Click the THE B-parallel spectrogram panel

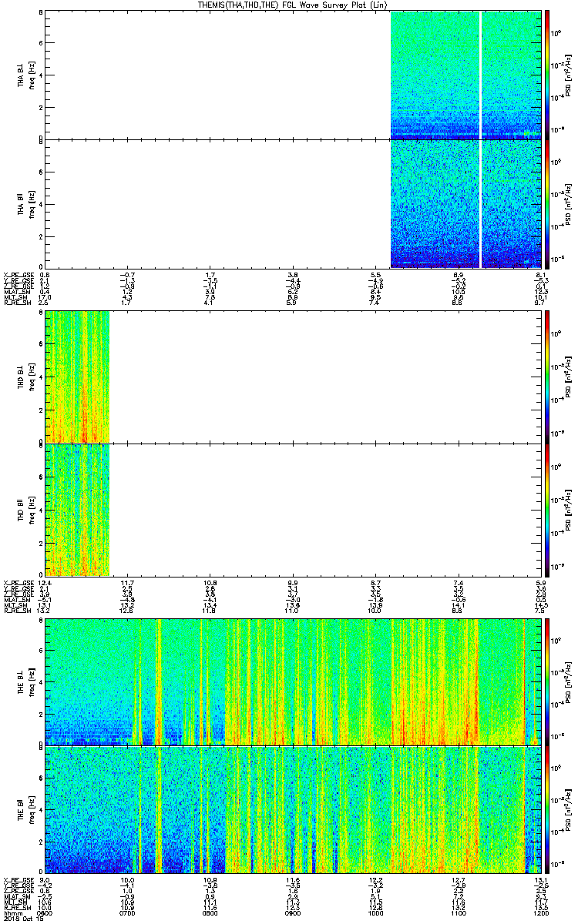(293, 809)
